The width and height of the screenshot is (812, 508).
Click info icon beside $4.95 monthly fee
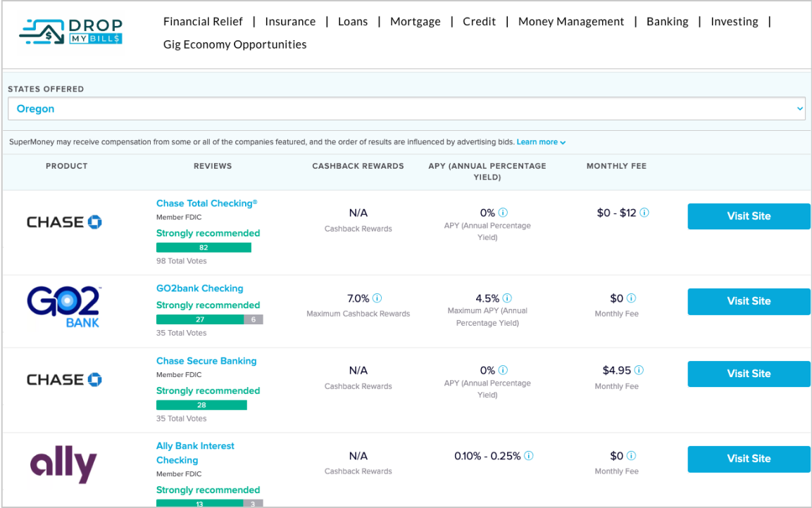639,370
